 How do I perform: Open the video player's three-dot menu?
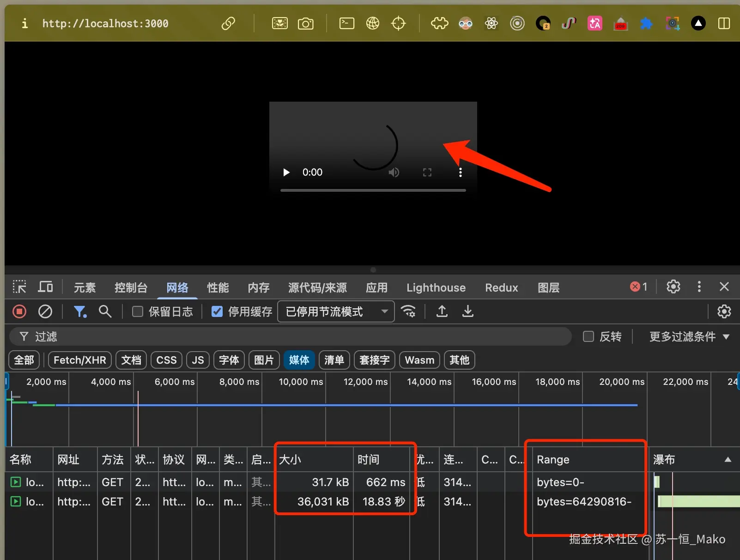(460, 172)
